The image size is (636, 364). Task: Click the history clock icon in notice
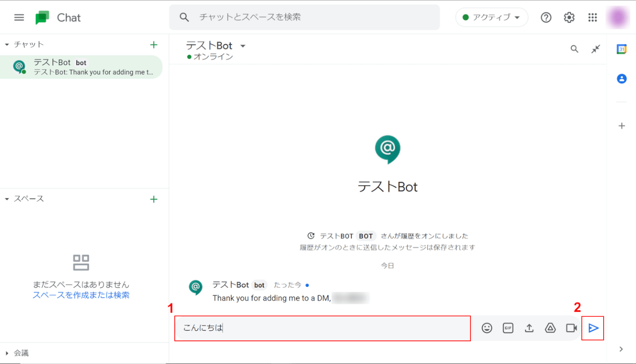(311, 236)
